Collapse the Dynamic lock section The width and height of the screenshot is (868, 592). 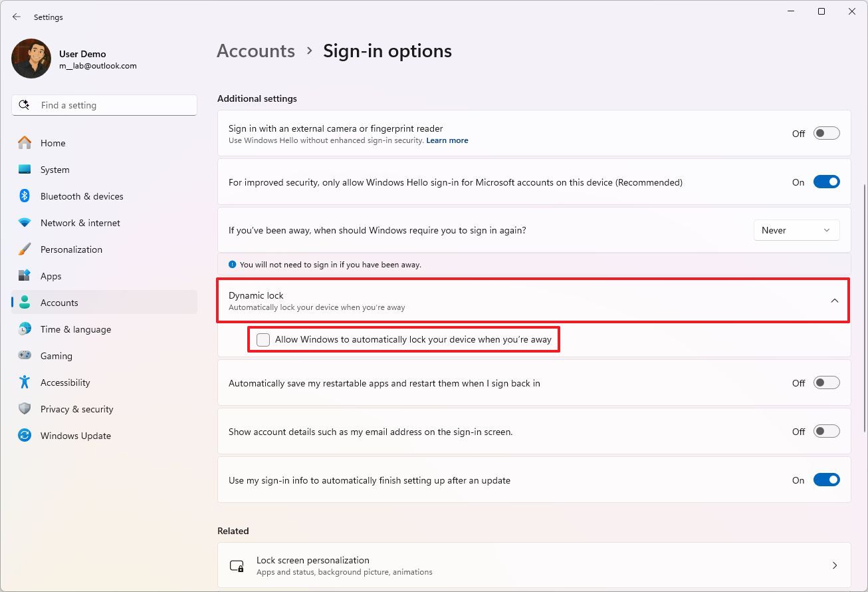pos(835,300)
